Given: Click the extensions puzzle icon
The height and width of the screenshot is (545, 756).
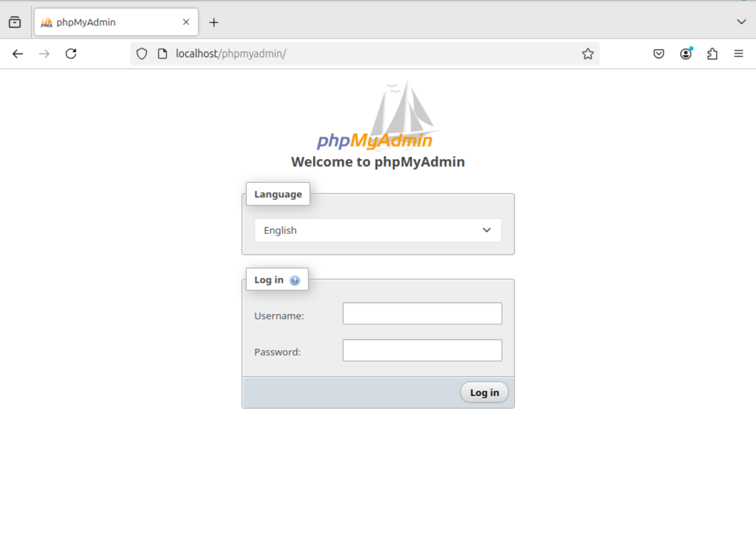Looking at the screenshot, I should tap(713, 54).
